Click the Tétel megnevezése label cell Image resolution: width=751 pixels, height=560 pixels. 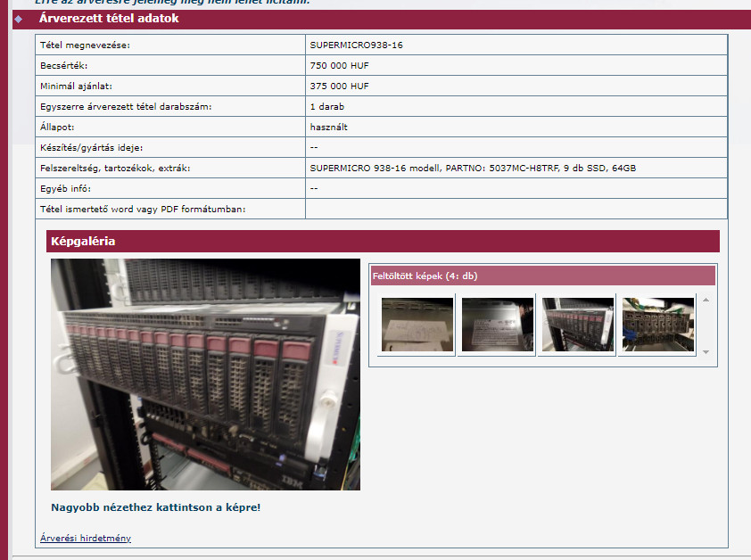[85, 45]
